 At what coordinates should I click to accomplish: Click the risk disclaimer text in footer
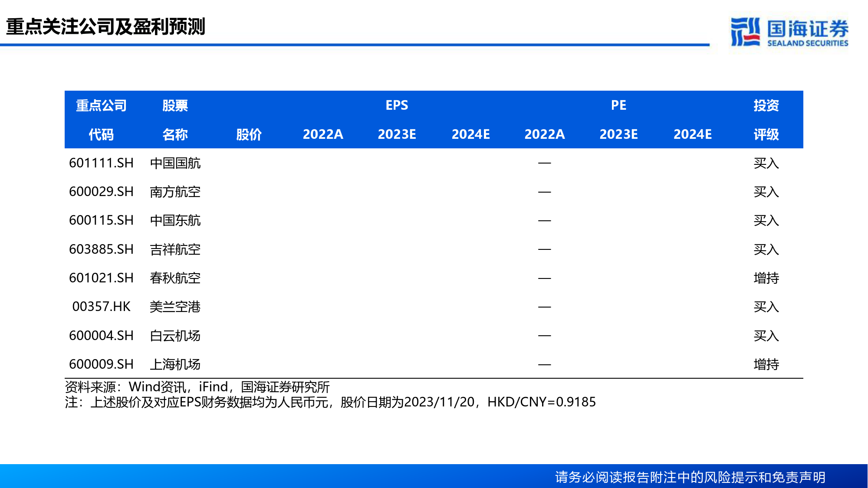[x=690, y=477]
